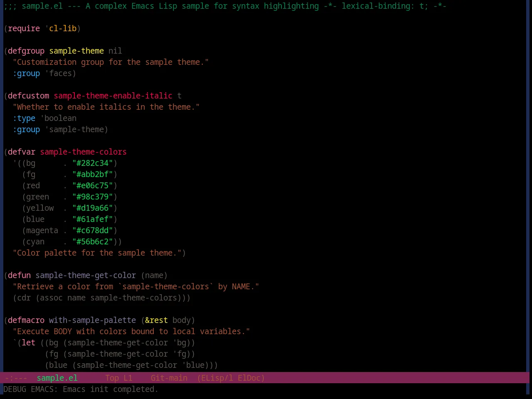Click the ELisp/l major mode indicator
This screenshot has width=532, height=399.
click(x=215, y=378)
